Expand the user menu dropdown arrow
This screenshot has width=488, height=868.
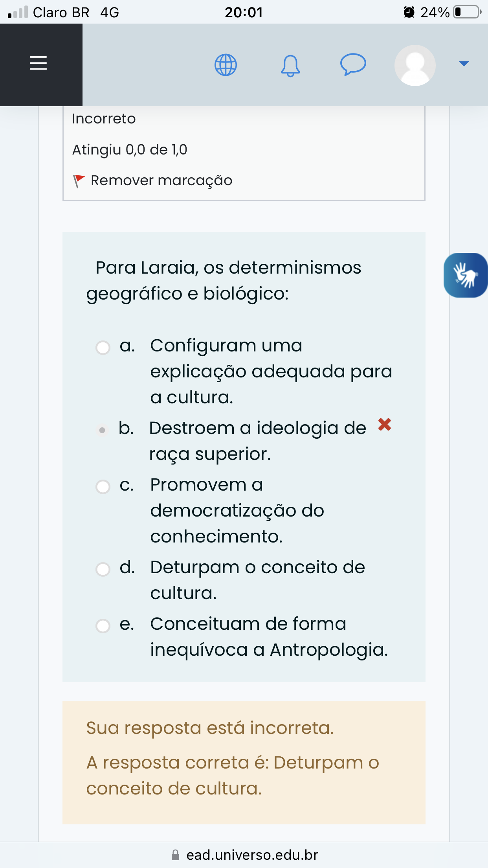coord(464,64)
